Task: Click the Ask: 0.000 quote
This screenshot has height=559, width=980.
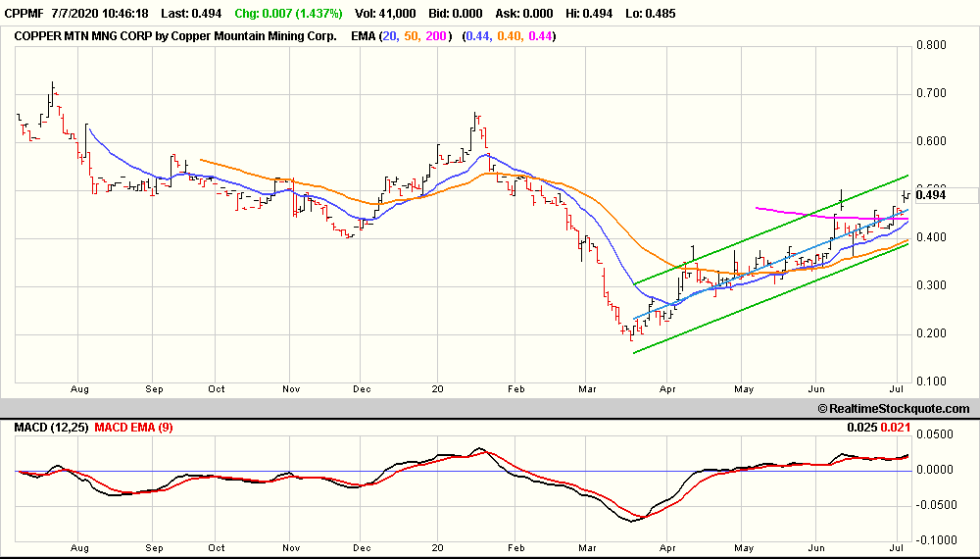Action: (523, 13)
